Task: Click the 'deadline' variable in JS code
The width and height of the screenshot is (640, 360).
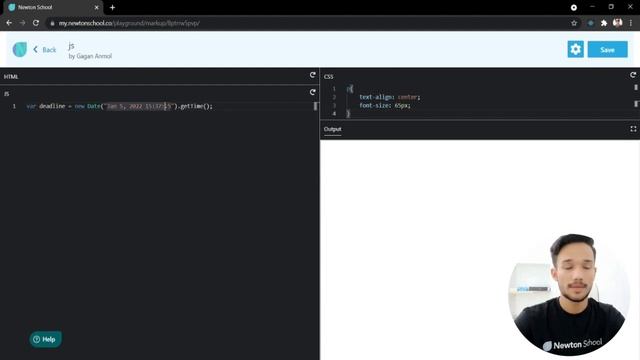Action: pos(52,106)
